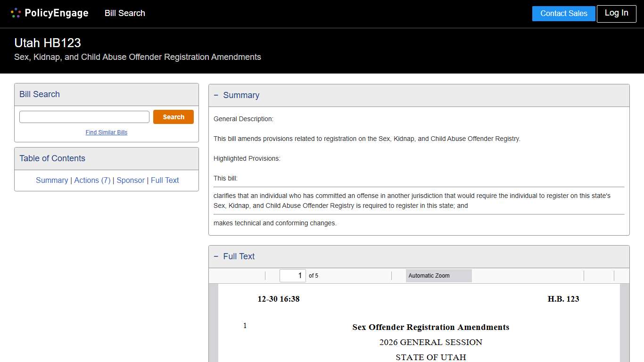Select Full Text in the Table of Contents
The image size is (644, 362).
coord(165,180)
